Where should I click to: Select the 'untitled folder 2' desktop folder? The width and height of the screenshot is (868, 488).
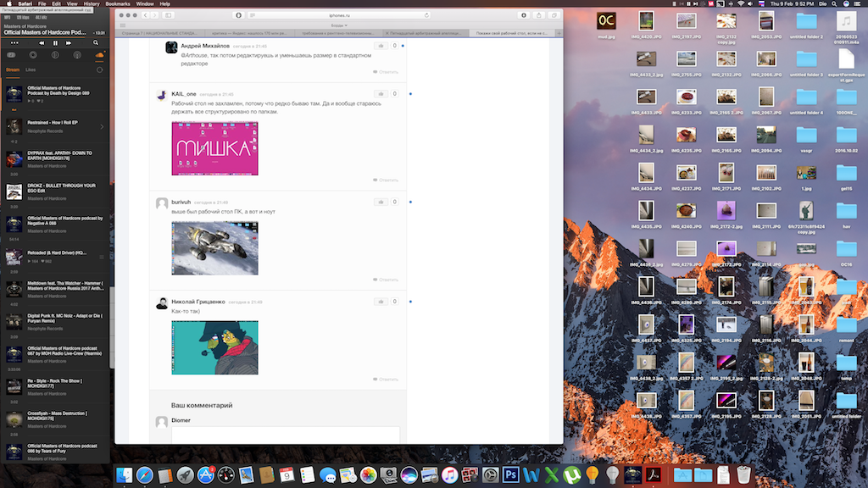(x=807, y=25)
